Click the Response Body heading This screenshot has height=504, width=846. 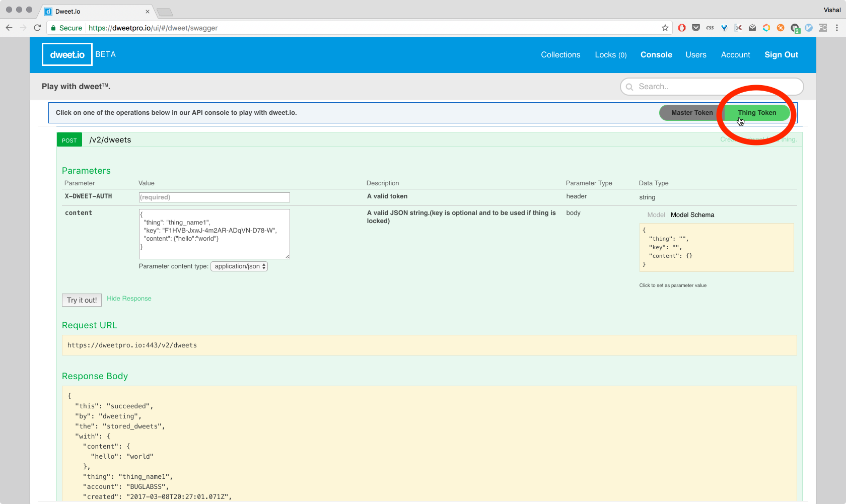(95, 376)
